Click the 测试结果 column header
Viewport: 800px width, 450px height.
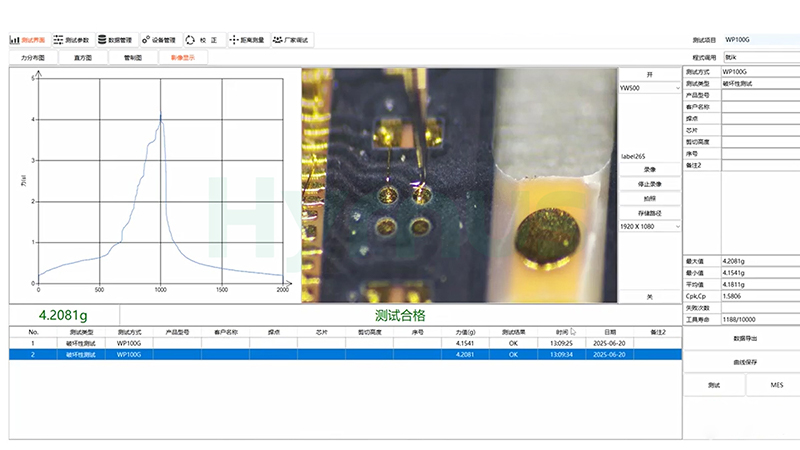[513, 332]
